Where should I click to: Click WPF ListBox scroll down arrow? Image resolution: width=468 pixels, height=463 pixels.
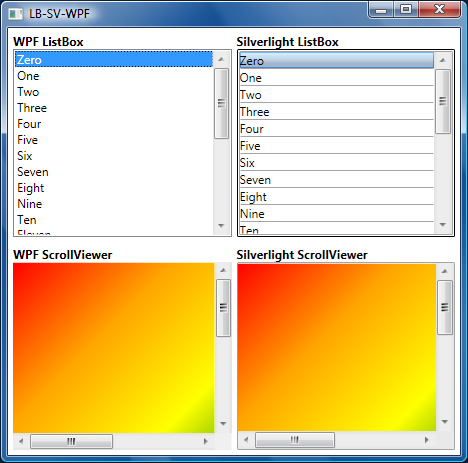point(221,226)
